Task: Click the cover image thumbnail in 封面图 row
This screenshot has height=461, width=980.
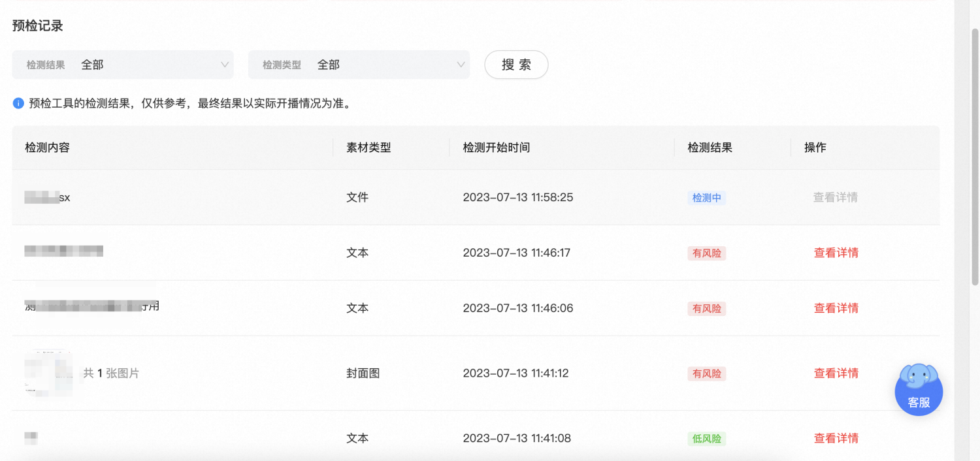Action: (x=48, y=374)
